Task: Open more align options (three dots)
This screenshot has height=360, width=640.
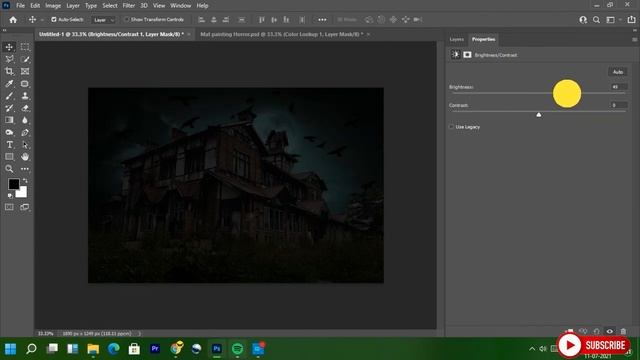Action: coord(322,20)
